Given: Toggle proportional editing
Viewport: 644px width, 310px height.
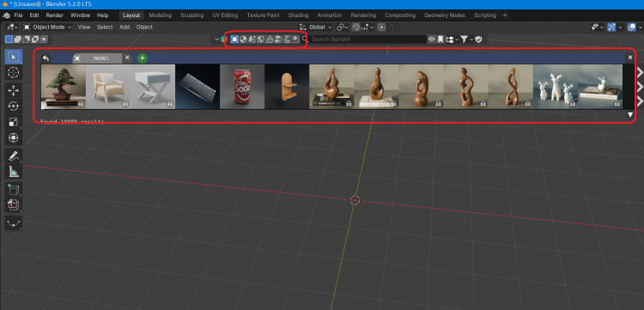Looking at the screenshot, I should [381, 27].
